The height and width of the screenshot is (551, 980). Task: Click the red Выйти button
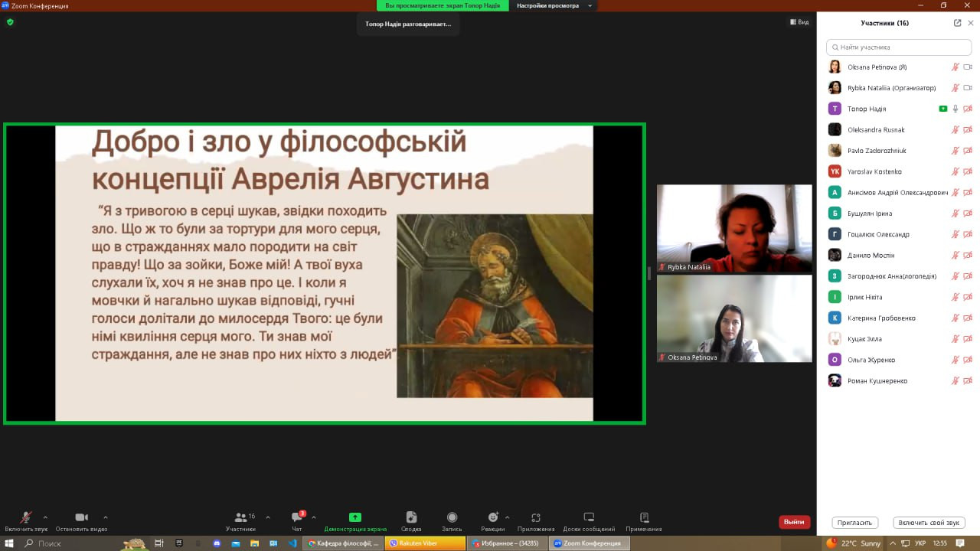(x=794, y=522)
